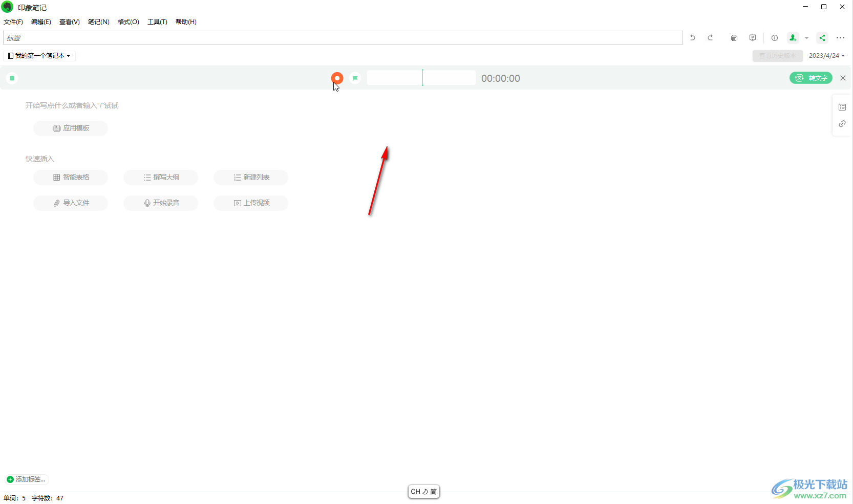Click the presentation mode icon

(753, 38)
